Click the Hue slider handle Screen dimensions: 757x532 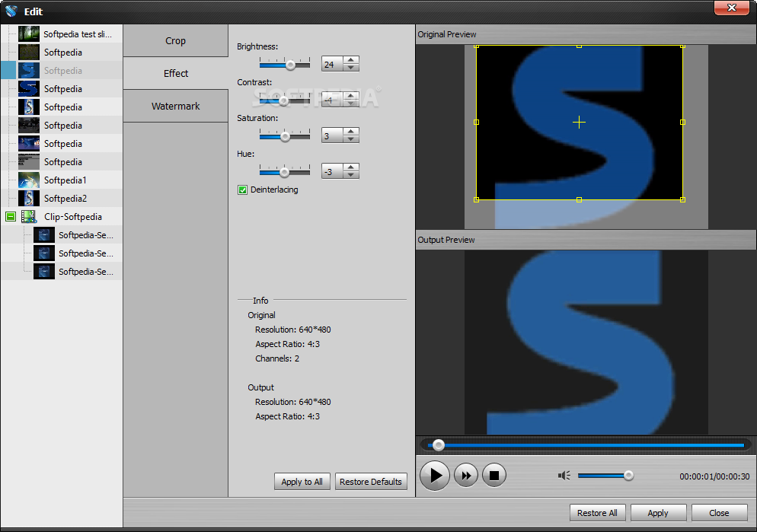[284, 172]
